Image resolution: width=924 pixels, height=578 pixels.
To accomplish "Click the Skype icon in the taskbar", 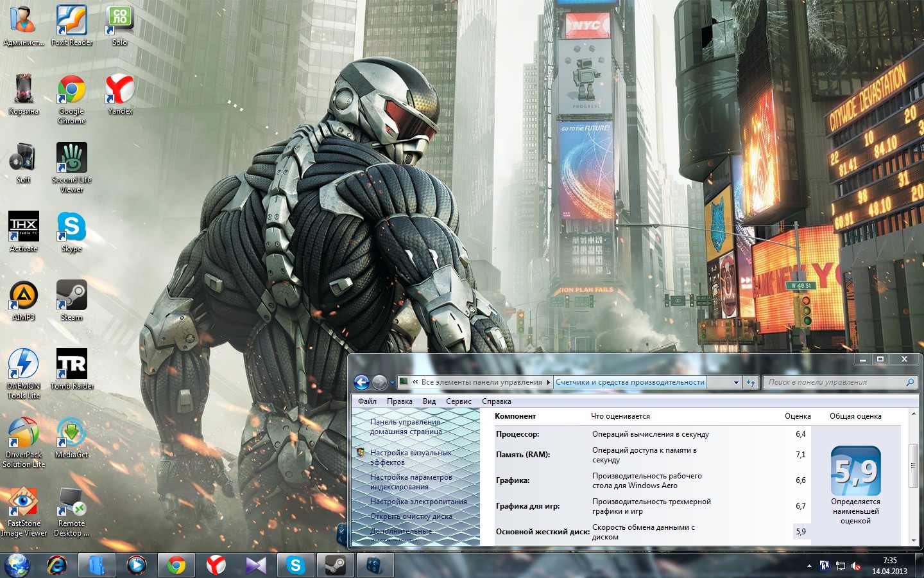I will 295,565.
